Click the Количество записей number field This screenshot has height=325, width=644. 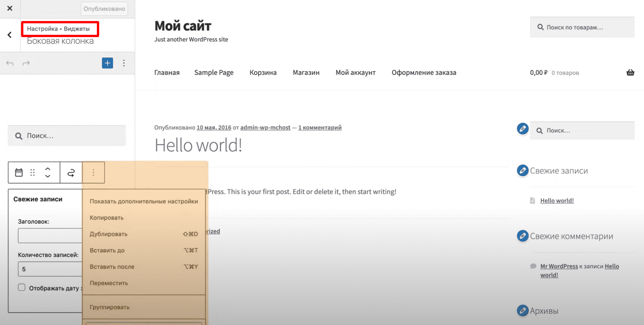[x=50, y=269]
